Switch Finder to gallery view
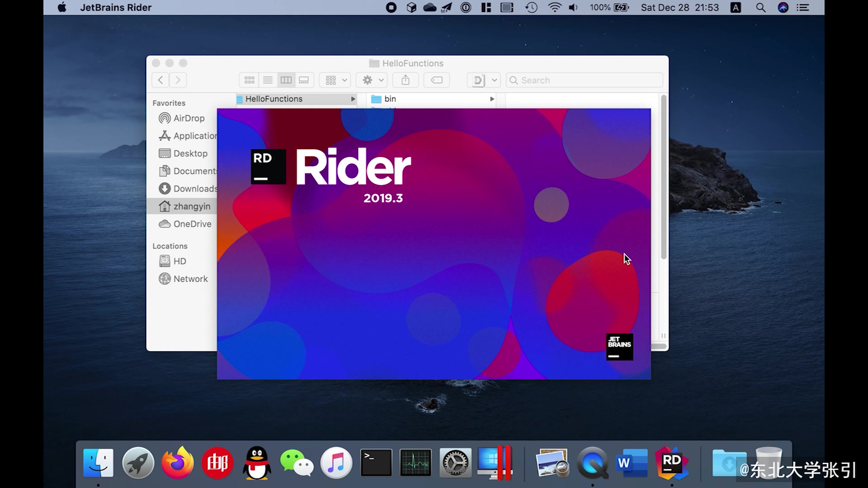The image size is (868, 488). coord(304,80)
